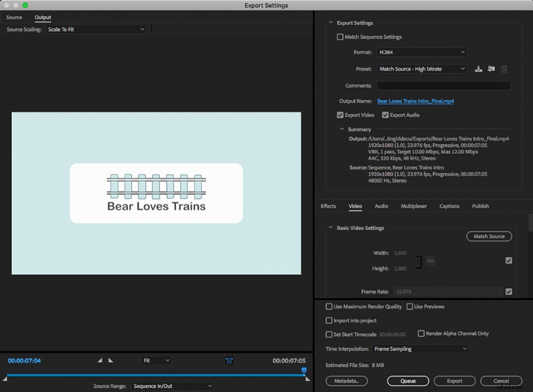This screenshot has height=392, width=533.
Task: Click the Set In Point marker icon
Action: (x=101, y=359)
